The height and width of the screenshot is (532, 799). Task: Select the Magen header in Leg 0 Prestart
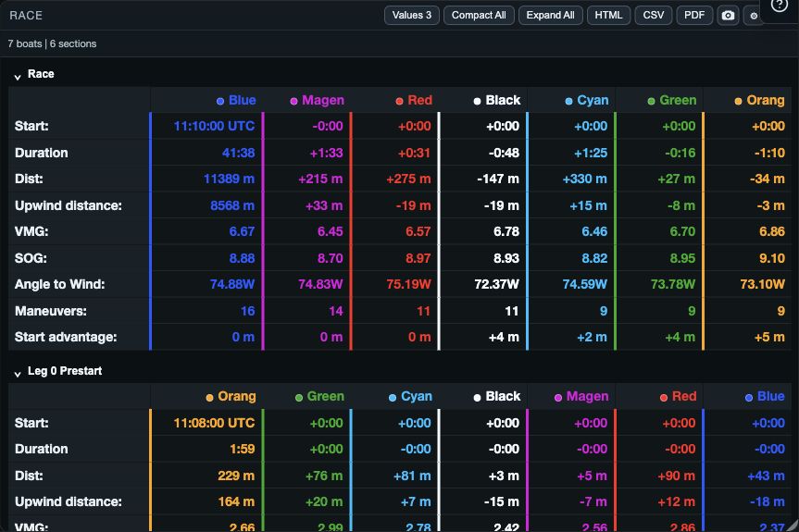click(581, 397)
